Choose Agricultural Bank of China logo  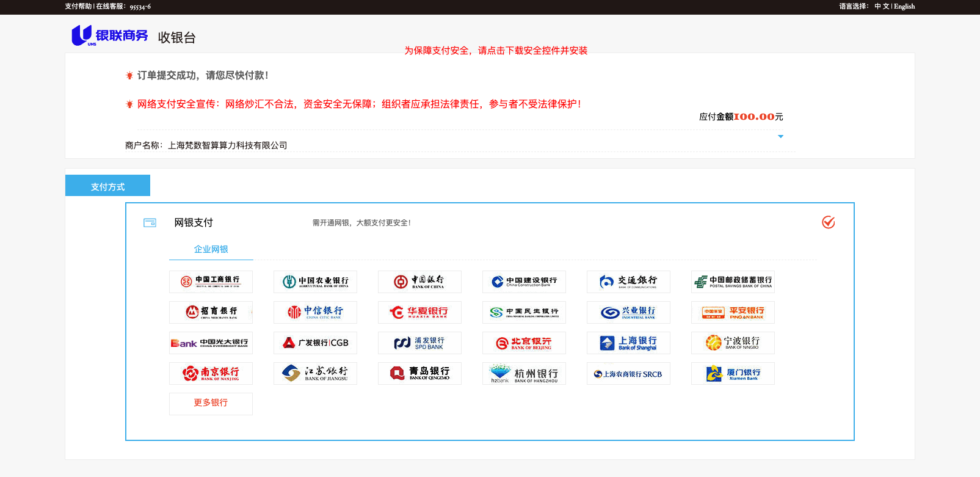point(315,282)
